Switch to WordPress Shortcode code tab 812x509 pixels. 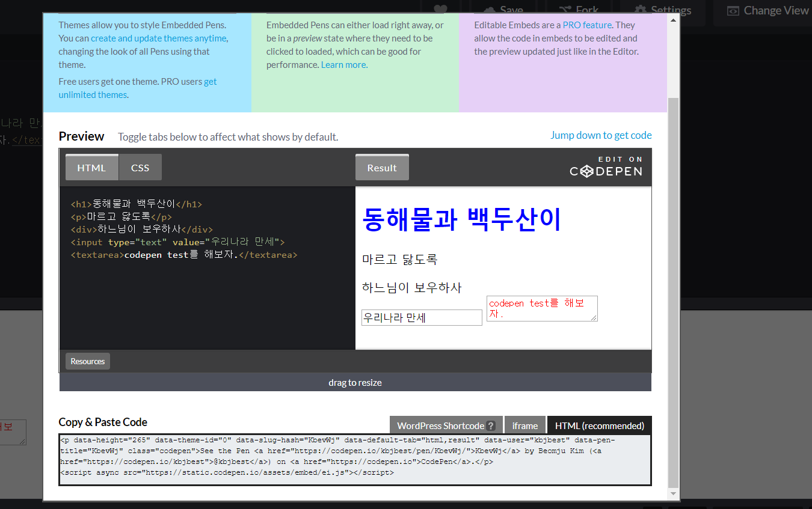446,425
